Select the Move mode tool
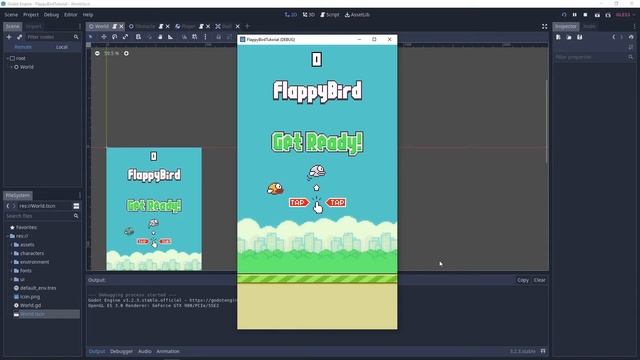Image resolution: width=640 pixels, height=360 pixels. (x=104, y=37)
